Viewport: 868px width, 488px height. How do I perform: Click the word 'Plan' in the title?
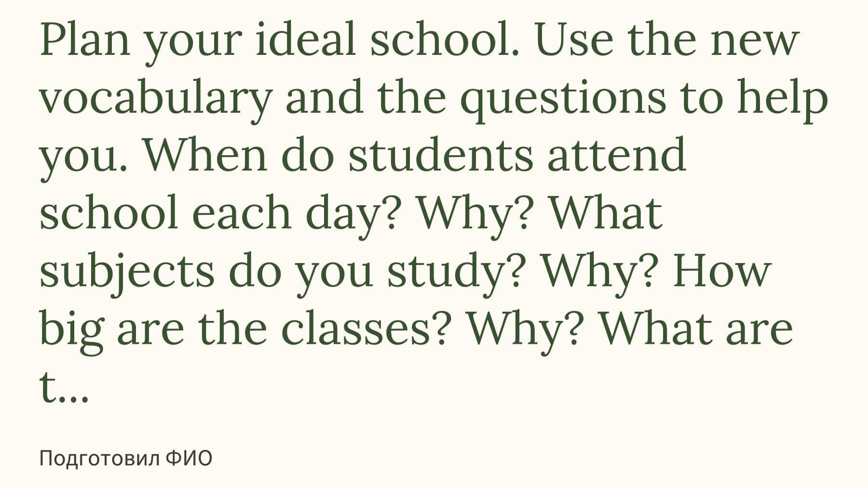[85, 39]
